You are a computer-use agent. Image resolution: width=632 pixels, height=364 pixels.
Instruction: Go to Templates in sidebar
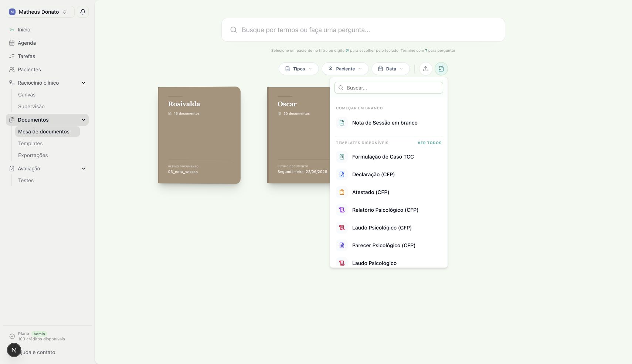point(30,143)
